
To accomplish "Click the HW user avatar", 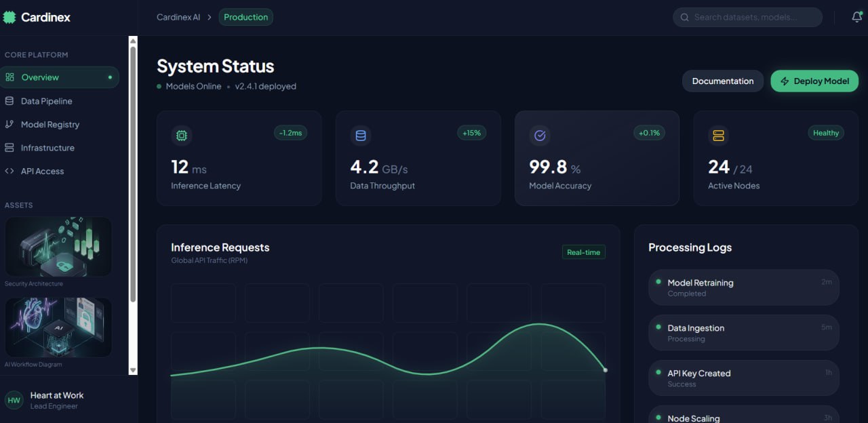I will pyautogui.click(x=14, y=400).
